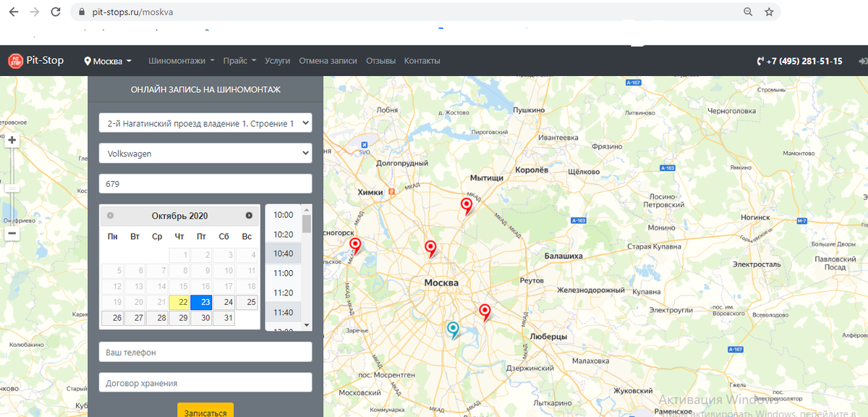Click the Pit-Stop logo
Viewport: 868px width, 417px height.
pos(35,61)
